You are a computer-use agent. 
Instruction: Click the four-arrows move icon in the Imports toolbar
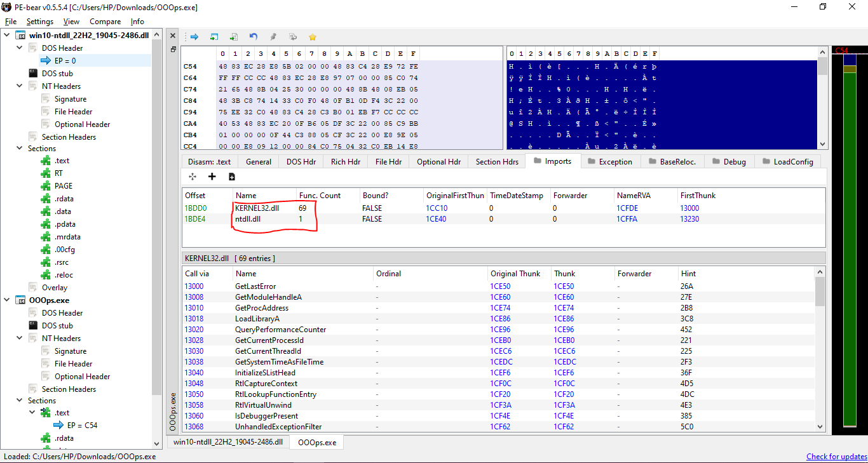[193, 177]
